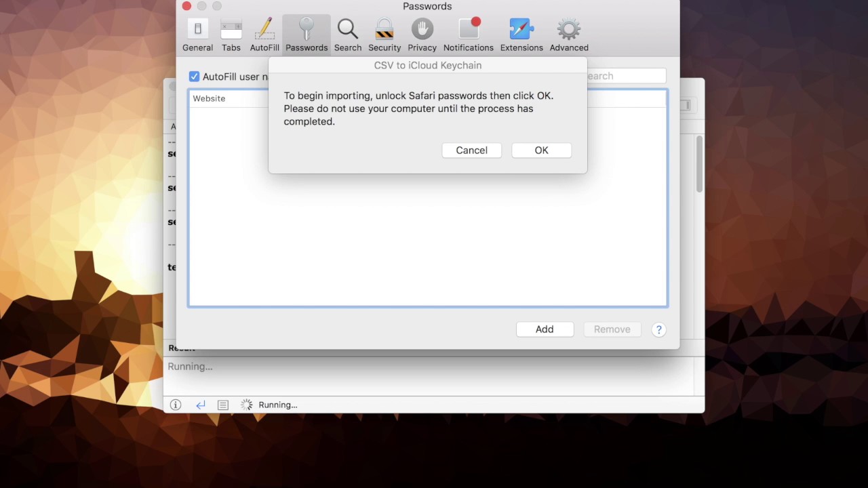The width and height of the screenshot is (868, 488).
Task: Open the Tabs preferences pane
Action: [231, 35]
